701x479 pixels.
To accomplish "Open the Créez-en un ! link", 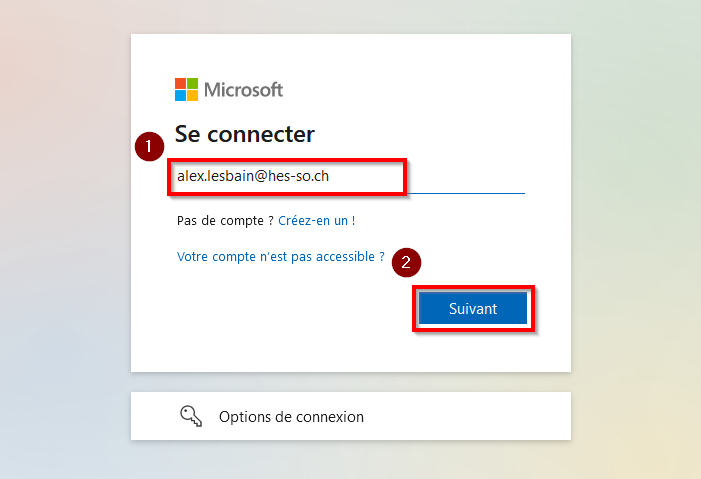I will pyautogui.click(x=317, y=220).
